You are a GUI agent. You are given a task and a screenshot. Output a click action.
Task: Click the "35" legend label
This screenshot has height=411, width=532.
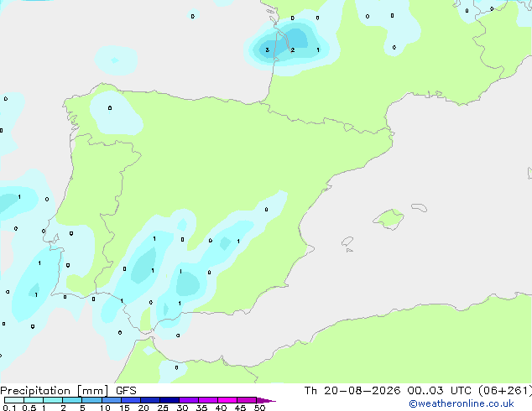click(x=201, y=408)
